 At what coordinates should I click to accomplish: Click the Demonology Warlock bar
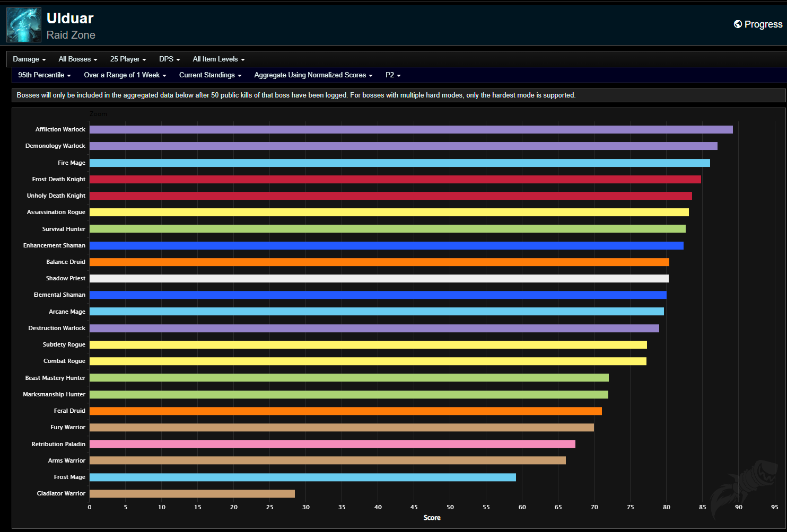(404, 146)
